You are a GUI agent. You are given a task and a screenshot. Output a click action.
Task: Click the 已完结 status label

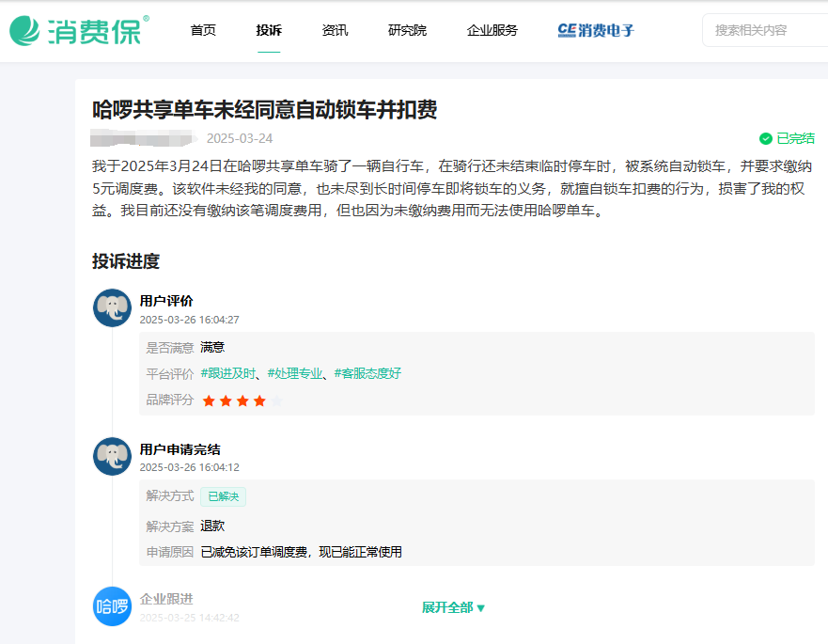[795, 138]
